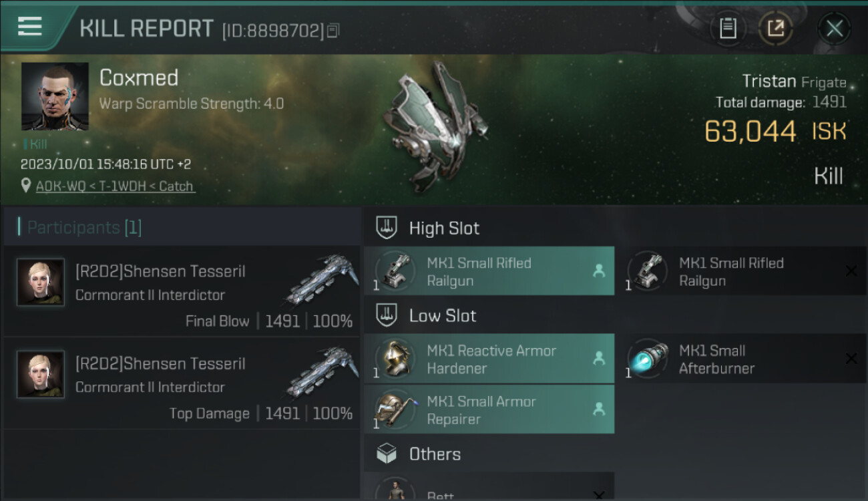Click the High Slot section icon
Image resolution: width=868 pixels, height=501 pixels.
click(x=387, y=228)
